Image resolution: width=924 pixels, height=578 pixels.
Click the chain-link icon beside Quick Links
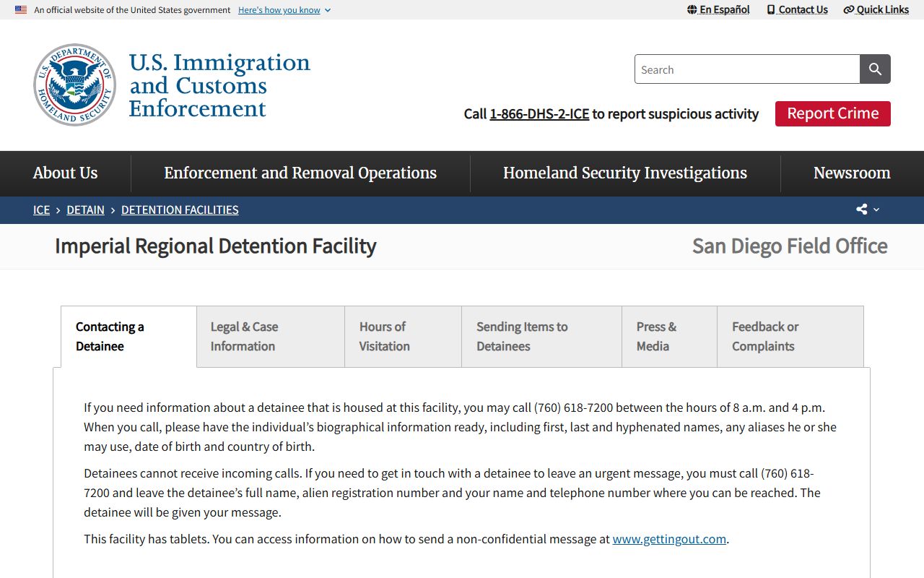tap(849, 9)
